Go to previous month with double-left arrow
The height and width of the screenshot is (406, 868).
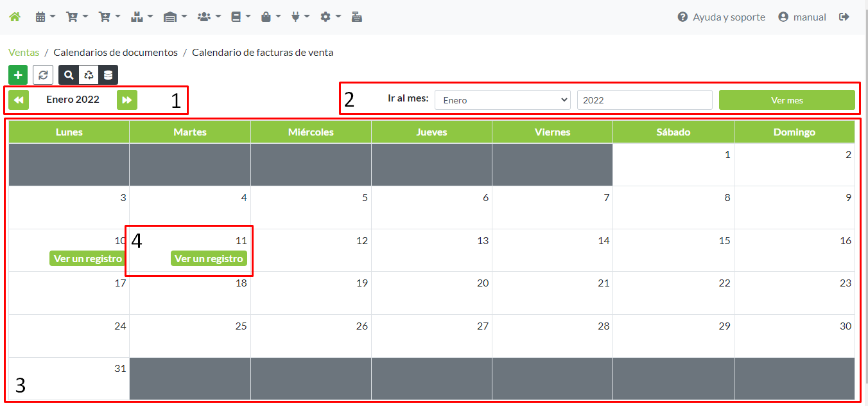[19, 100]
